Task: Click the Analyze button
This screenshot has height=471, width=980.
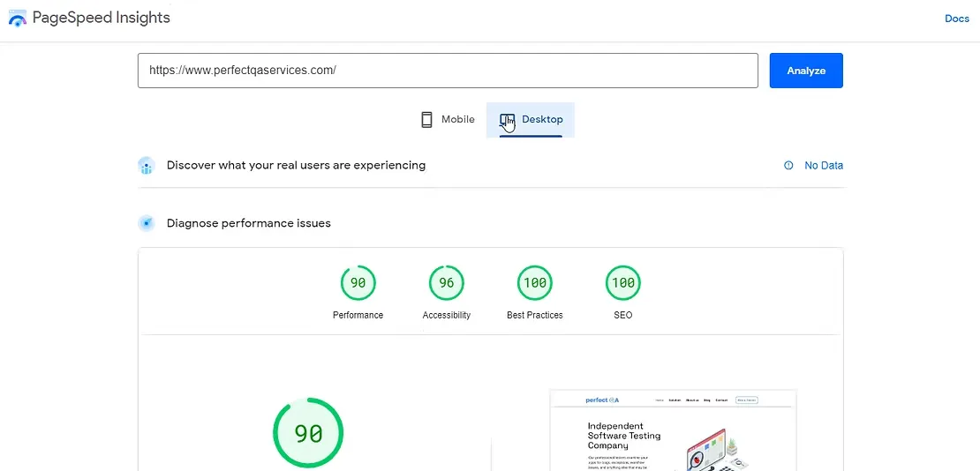Action: point(805,71)
